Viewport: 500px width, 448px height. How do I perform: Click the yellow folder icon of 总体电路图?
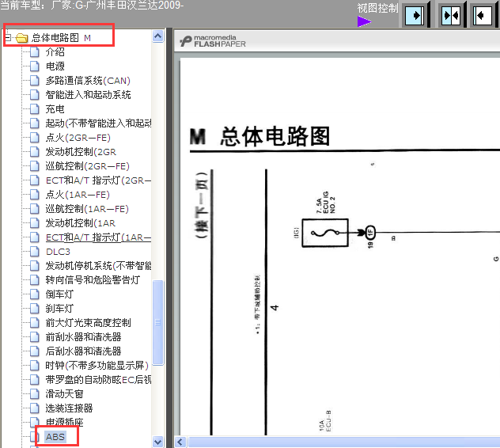coord(21,38)
